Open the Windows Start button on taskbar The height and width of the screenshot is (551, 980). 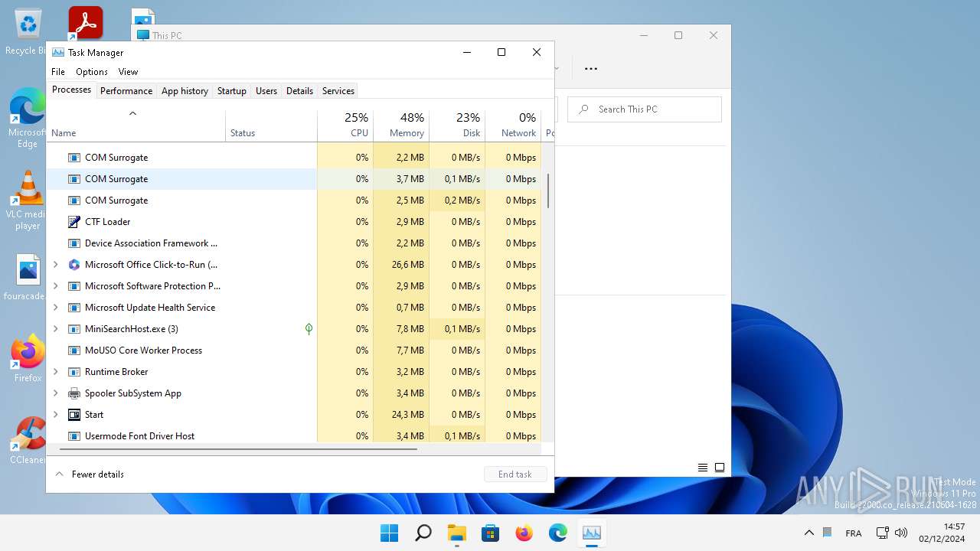[389, 533]
